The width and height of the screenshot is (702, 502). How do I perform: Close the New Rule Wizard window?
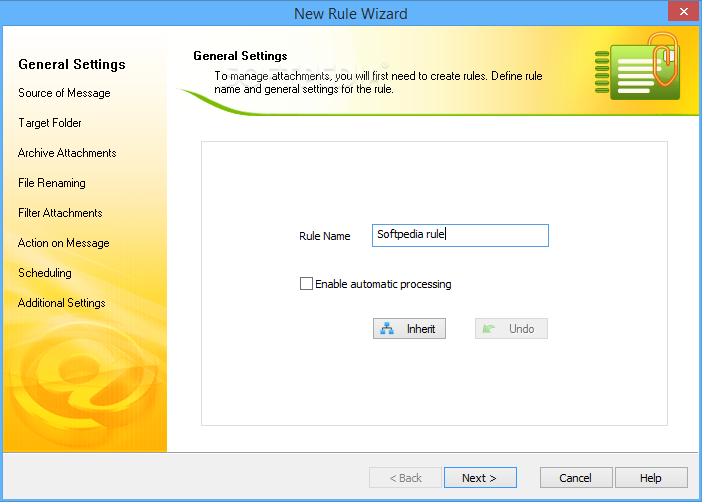pos(683,12)
